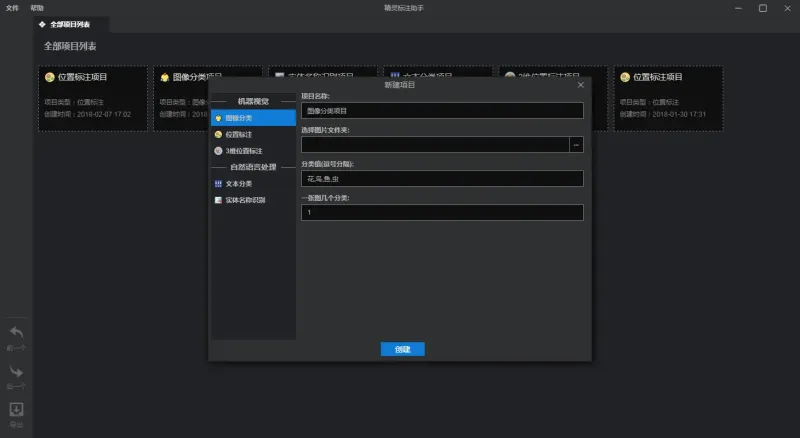Open the 帮助 menu
This screenshot has height=438, width=800.
coord(37,8)
